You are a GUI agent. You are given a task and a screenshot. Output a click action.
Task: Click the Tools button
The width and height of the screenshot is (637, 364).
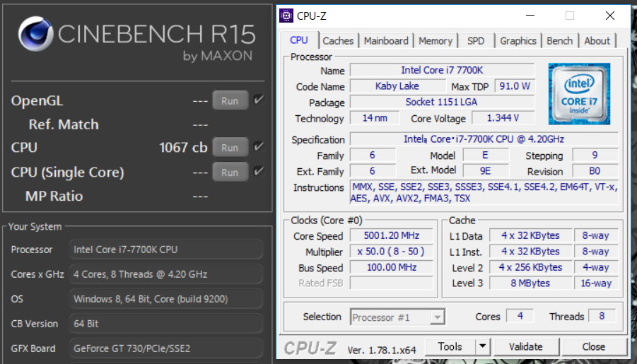[x=450, y=346]
